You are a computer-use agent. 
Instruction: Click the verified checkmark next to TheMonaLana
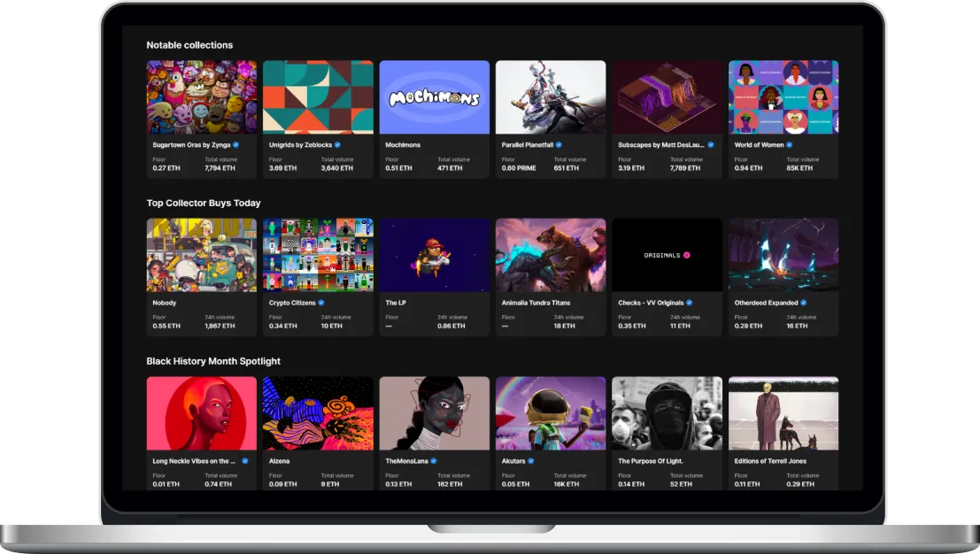point(434,461)
